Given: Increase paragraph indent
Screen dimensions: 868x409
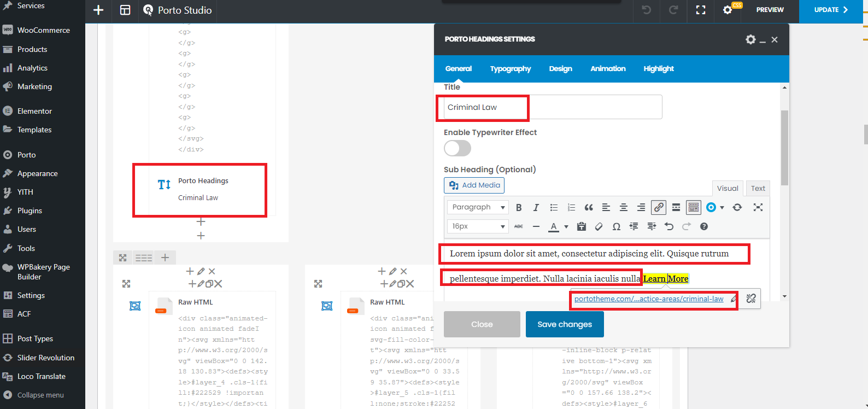Looking at the screenshot, I should point(652,226).
